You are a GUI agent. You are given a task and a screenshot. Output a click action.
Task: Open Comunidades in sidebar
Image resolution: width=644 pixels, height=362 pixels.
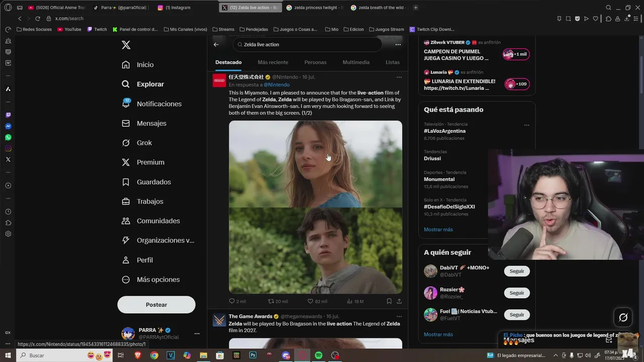tap(151, 221)
